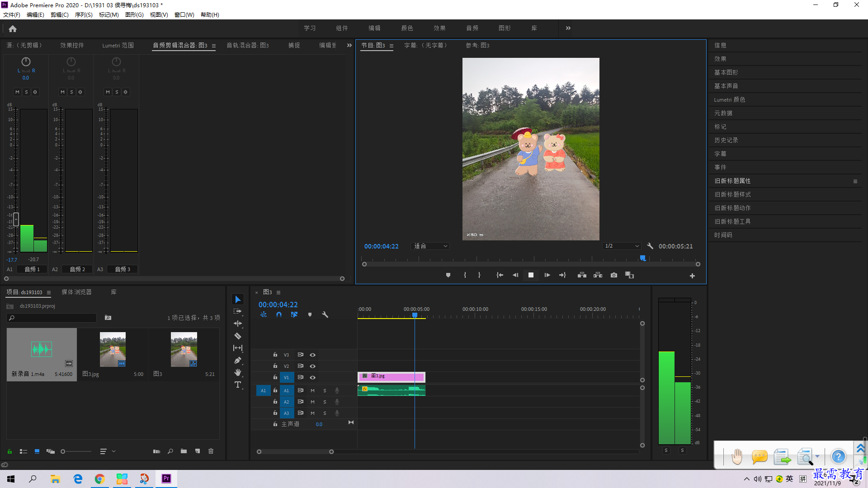Click 音频 2 track name field
Screen dimensions: 868x488
[77, 269]
